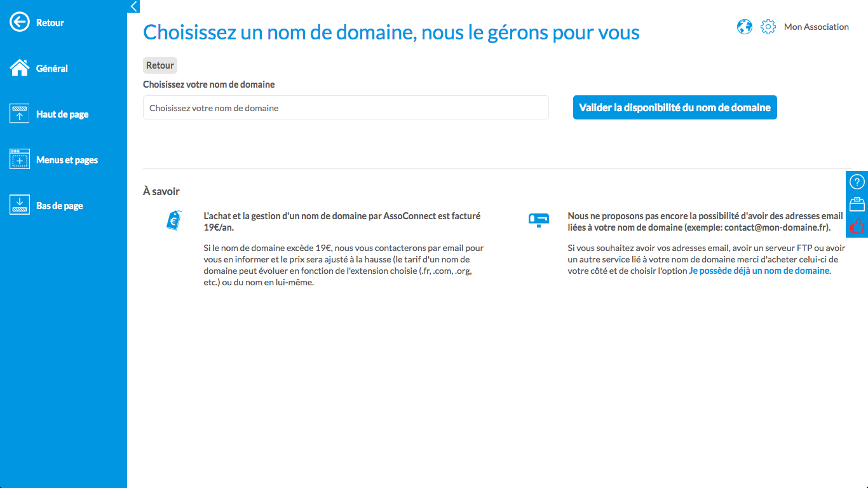Select the home icon beside Général

pyautogui.click(x=20, y=67)
